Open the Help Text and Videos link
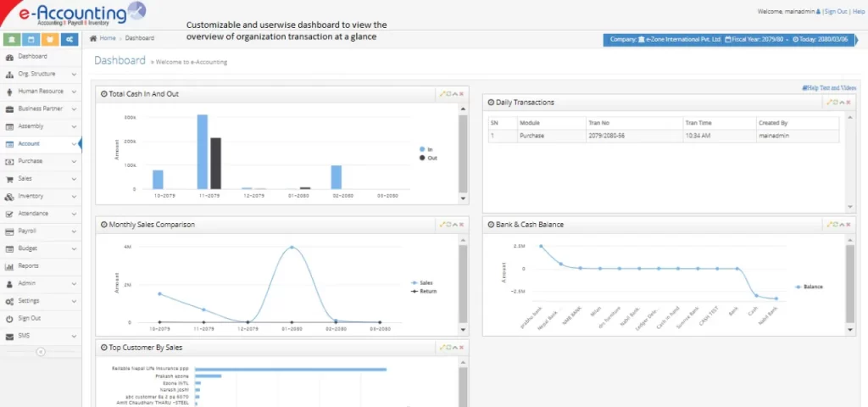 coord(829,87)
